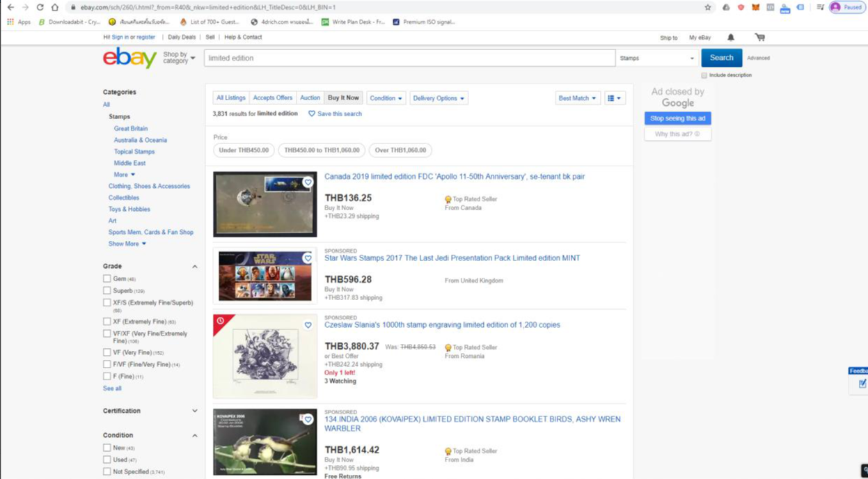868x479 pixels.
Task: Open the browser home page icon
Action: [55, 7]
